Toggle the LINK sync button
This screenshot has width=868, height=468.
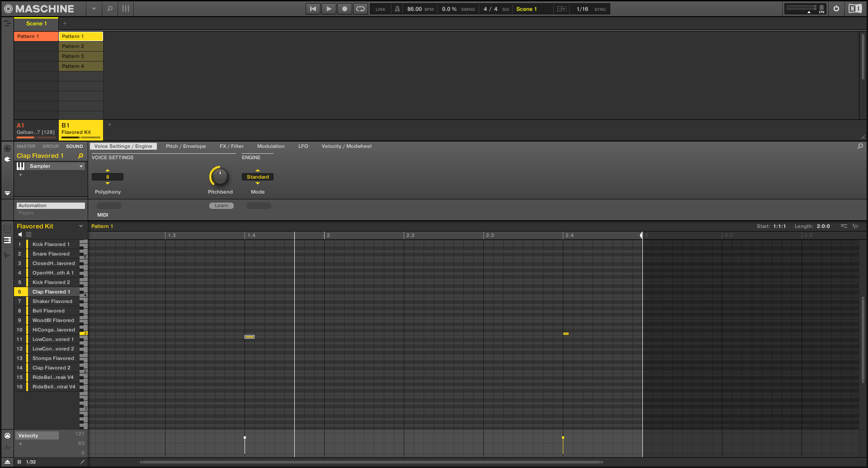pos(380,9)
